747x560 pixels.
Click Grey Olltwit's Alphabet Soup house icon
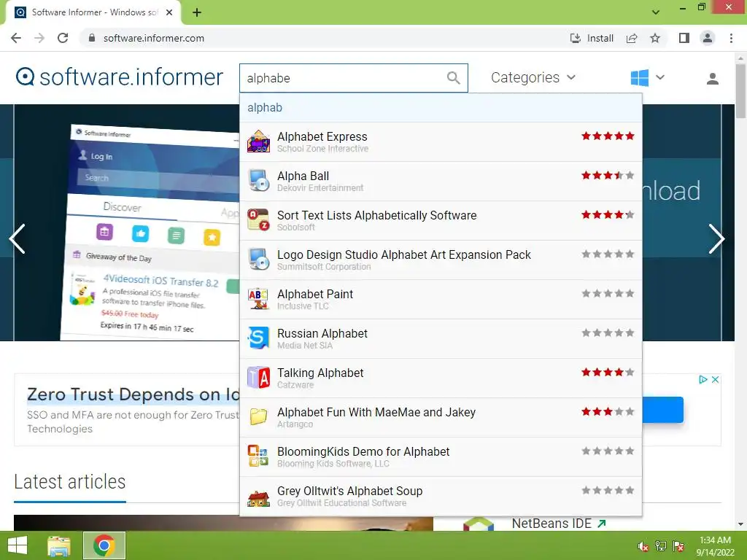click(259, 497)
